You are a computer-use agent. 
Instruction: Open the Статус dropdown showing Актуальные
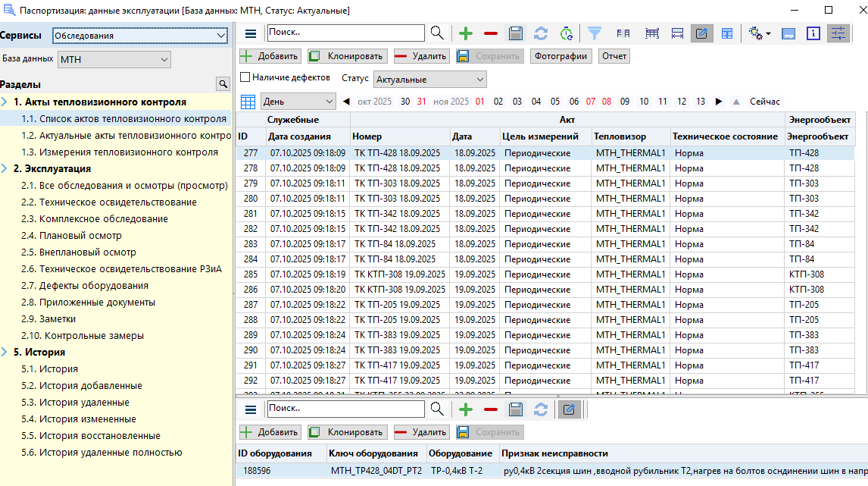(429, 80)
